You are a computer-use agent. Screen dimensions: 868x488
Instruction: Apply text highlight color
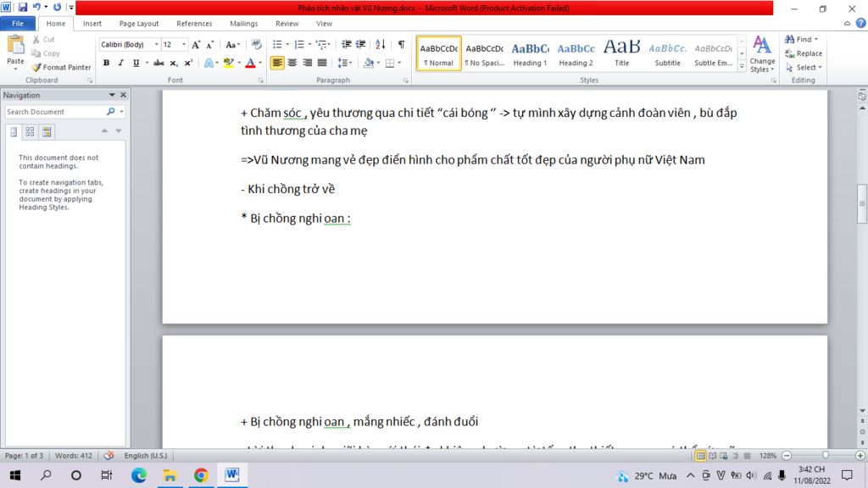coord(228,63)
